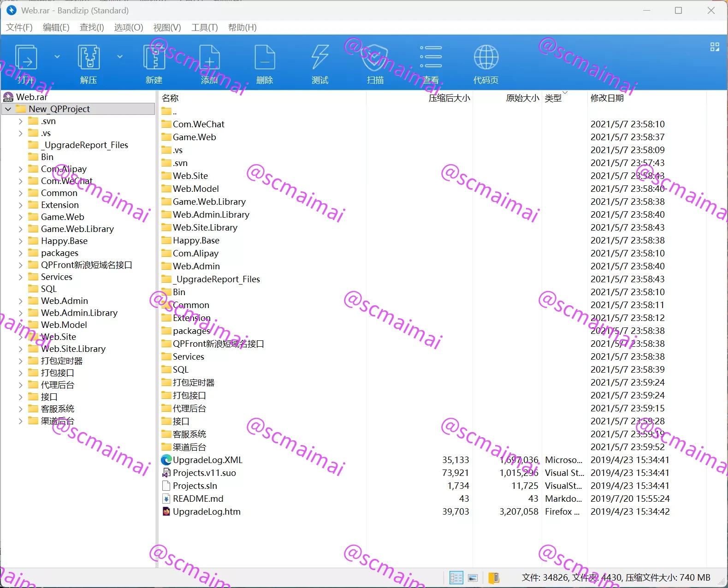Open the 查找(I) menu
The width and height of the screenshot is (728, 588).
point(92,27)
